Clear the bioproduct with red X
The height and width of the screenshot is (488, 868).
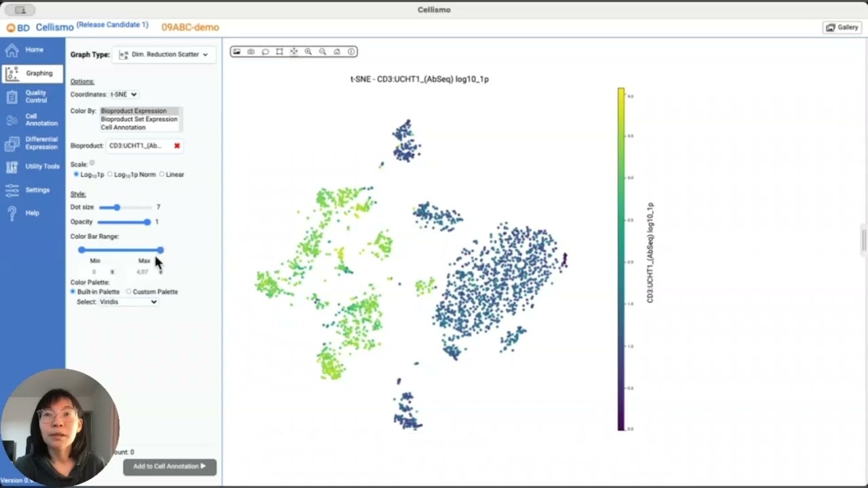click(177, 146)
